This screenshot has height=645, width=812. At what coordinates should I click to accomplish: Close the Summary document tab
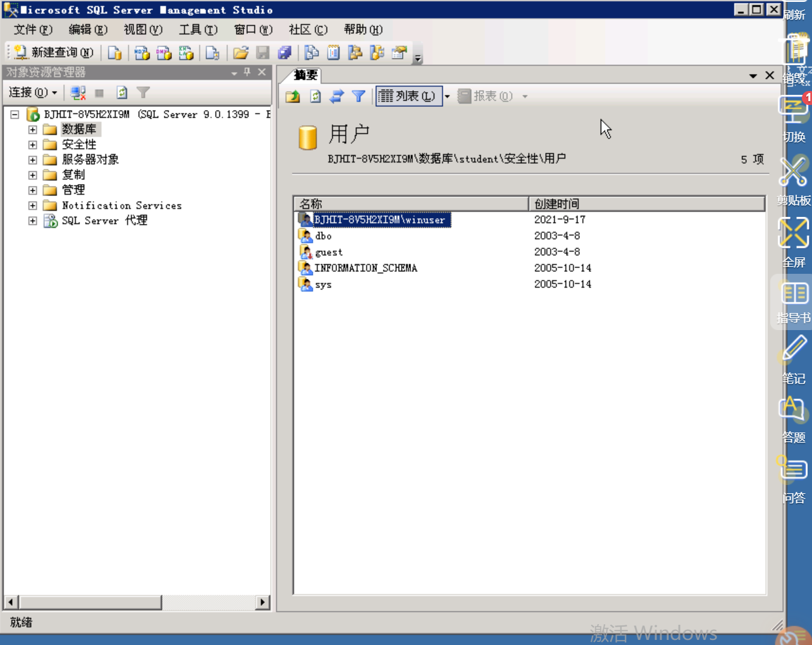(x=770, y=75)
